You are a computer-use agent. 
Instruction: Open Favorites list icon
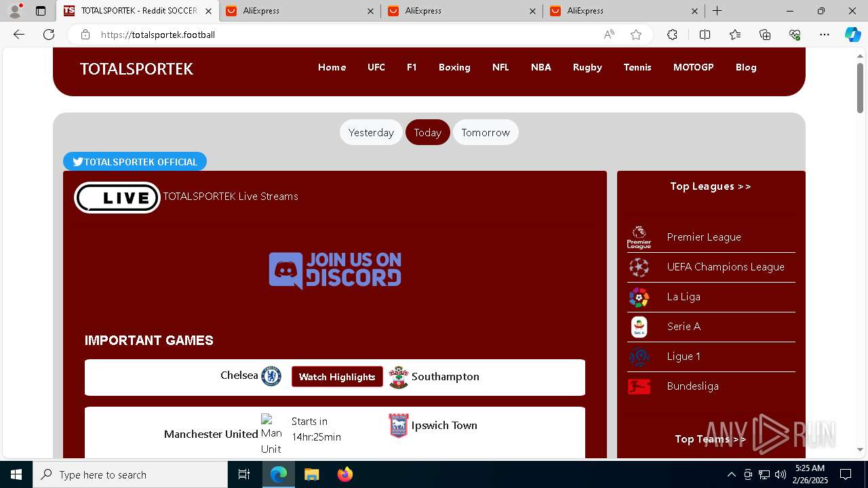[735, 35]
